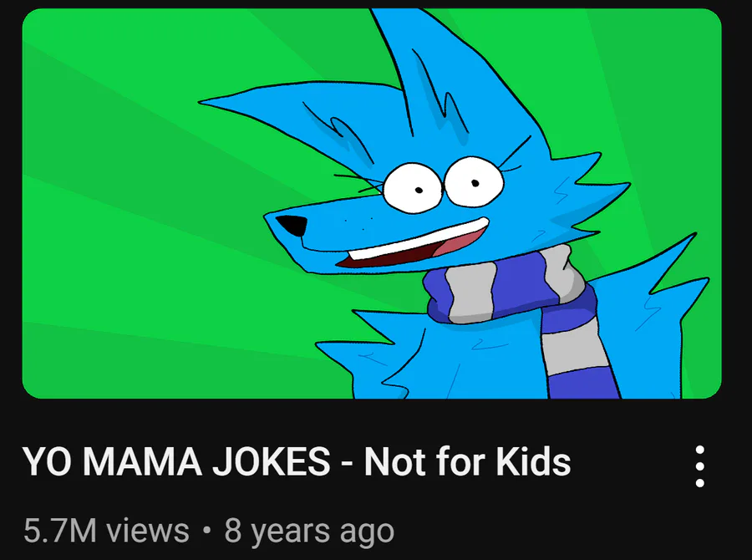Click the '5.7M views' count text
752x560 pixels.
click(x=106, y=531)
